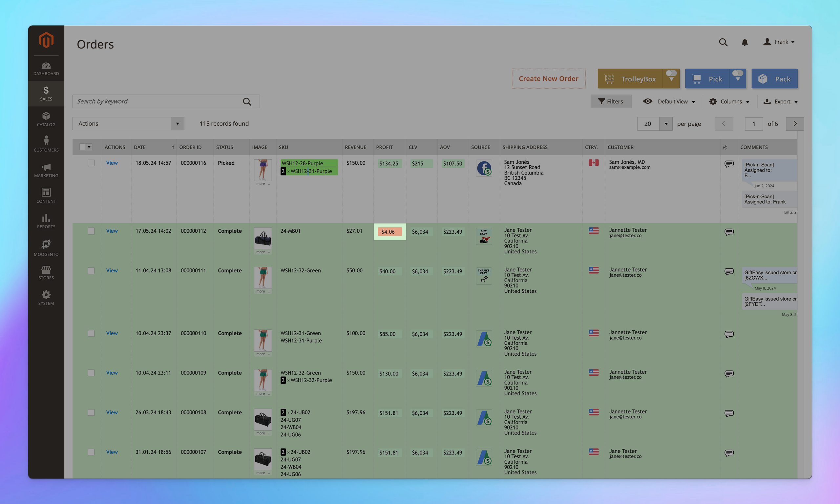Check the box for order 000000112

click(91, 231)
